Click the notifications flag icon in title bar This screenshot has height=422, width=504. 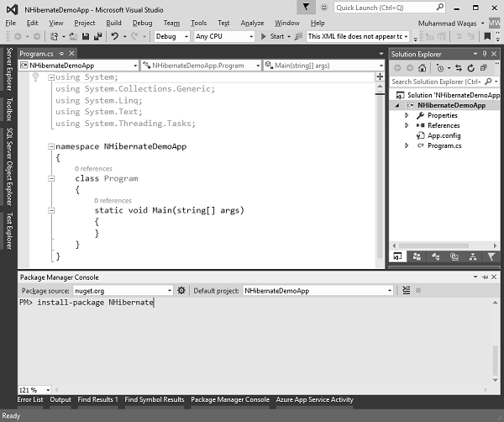click(306, 7)
